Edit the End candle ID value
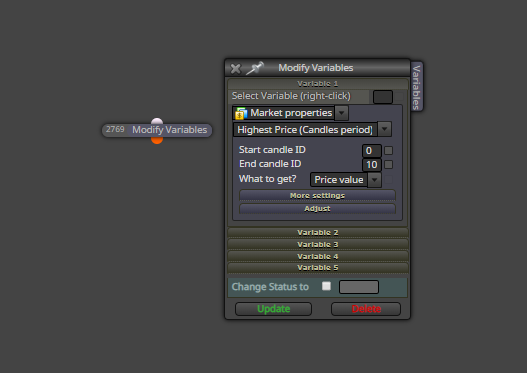 coord(372,165)
